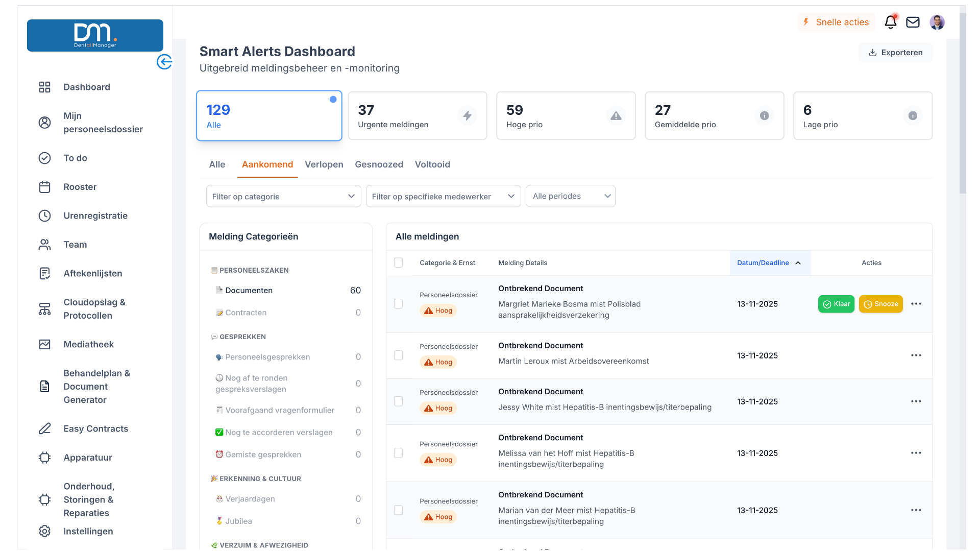Click the user profile avatar top right
This screenshot has height=551, width=980.
[938, 22]
